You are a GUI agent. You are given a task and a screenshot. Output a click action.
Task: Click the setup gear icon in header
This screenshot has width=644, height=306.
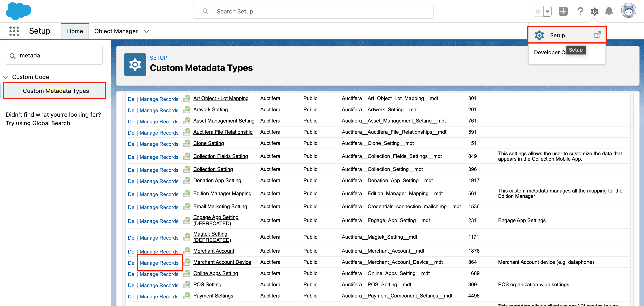(594, 11)
